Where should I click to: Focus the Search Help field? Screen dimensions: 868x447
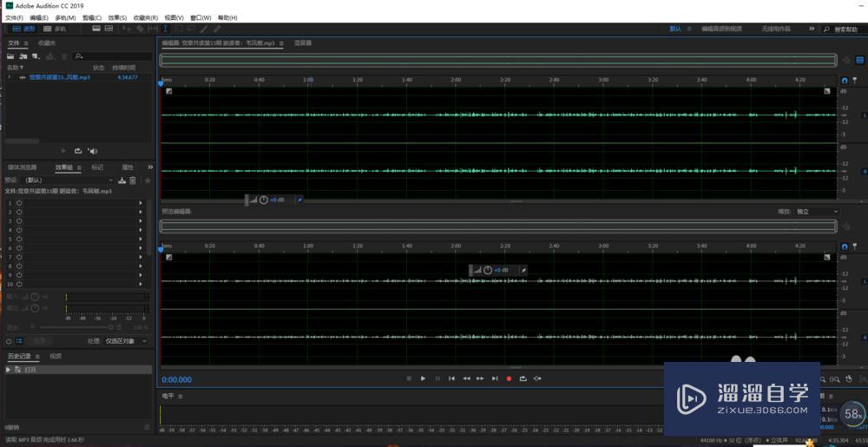[x=845, y=29]
